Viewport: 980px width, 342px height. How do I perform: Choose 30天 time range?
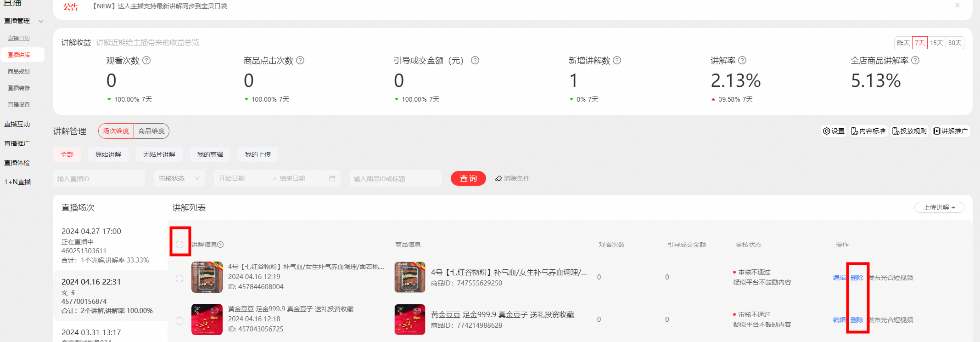(x=955, y=43)
